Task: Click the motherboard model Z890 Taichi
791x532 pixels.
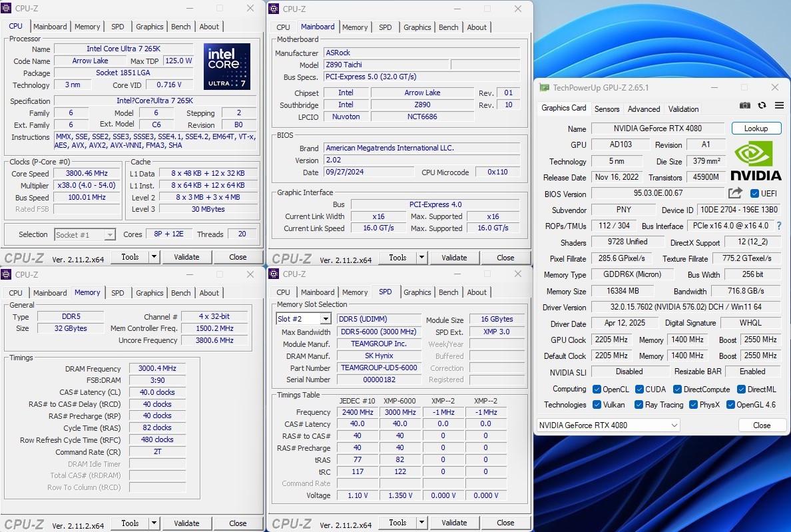Action: [386, 65]
